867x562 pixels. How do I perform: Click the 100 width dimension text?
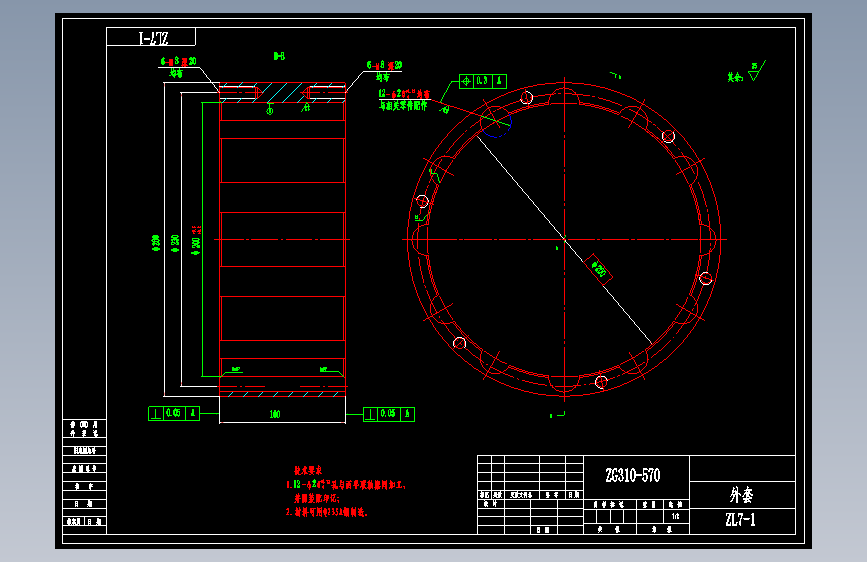(275, 414)
